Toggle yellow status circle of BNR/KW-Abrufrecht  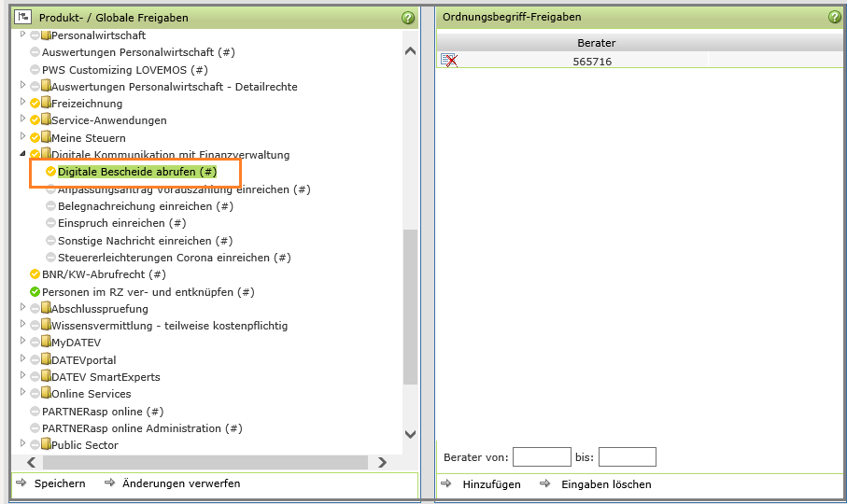(x=35, y=274)
